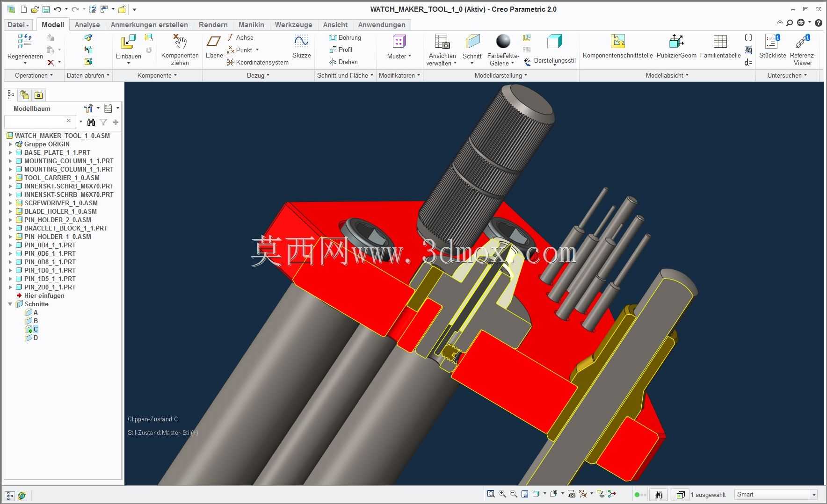This screenshot has width=827, height=504.
Task: Select BRACELET_BLOCK_1_1.PRT in model tree
Action: coord(66,228)
